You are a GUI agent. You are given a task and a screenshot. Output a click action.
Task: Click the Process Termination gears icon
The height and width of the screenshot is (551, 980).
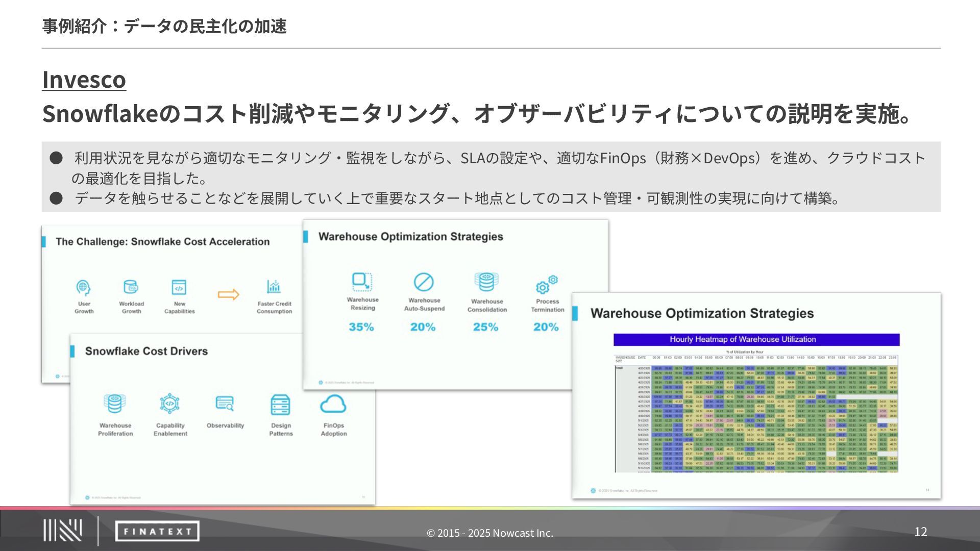coord(547,284)
